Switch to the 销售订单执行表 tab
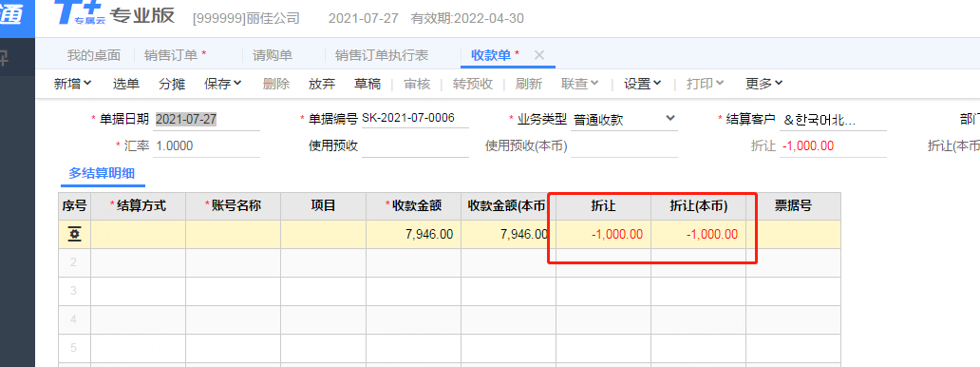 tap(382, 55)
